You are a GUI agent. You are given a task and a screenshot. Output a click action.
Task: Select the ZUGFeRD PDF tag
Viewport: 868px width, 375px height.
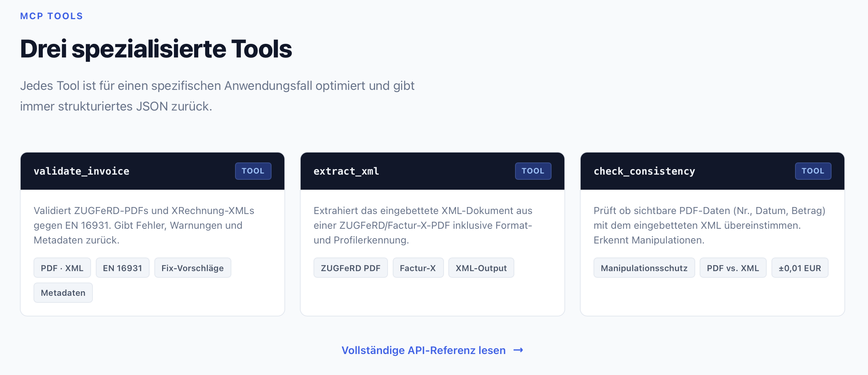tap(350, 268)
